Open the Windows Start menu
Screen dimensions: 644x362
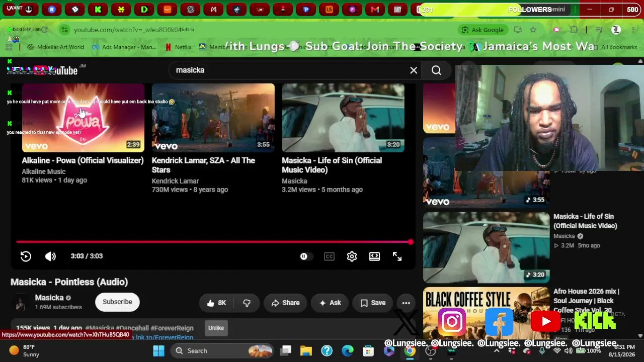coord(158,350)
